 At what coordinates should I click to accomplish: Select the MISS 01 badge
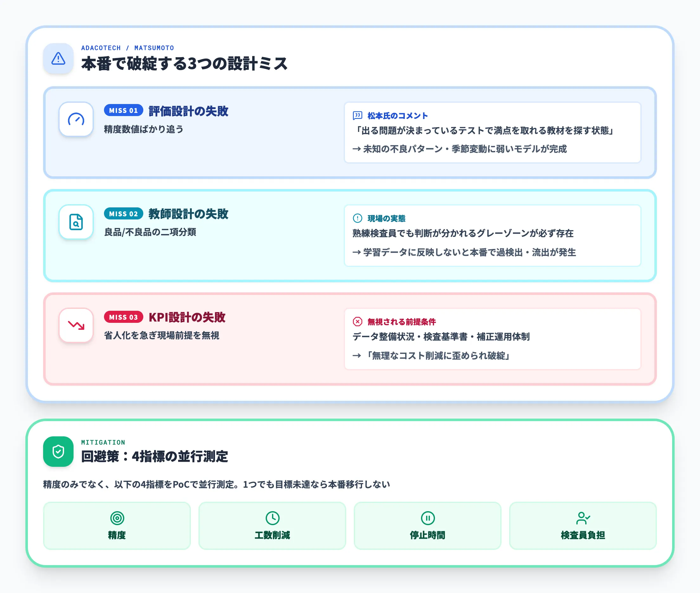[123, 110]
